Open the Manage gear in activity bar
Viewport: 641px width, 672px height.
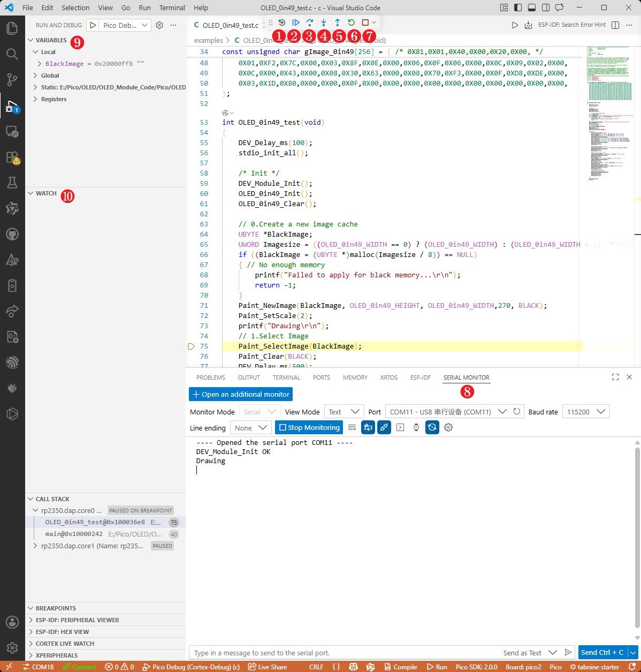[x=12, y=648]
